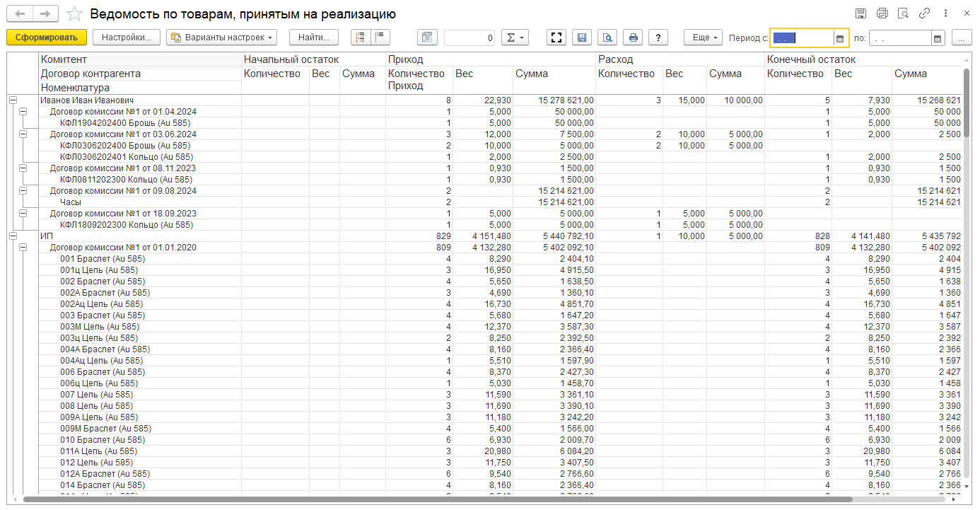The width and height of the screenshot is (980, 510).
Task: Click the sum value field showing 0
Action: [469, 38]
